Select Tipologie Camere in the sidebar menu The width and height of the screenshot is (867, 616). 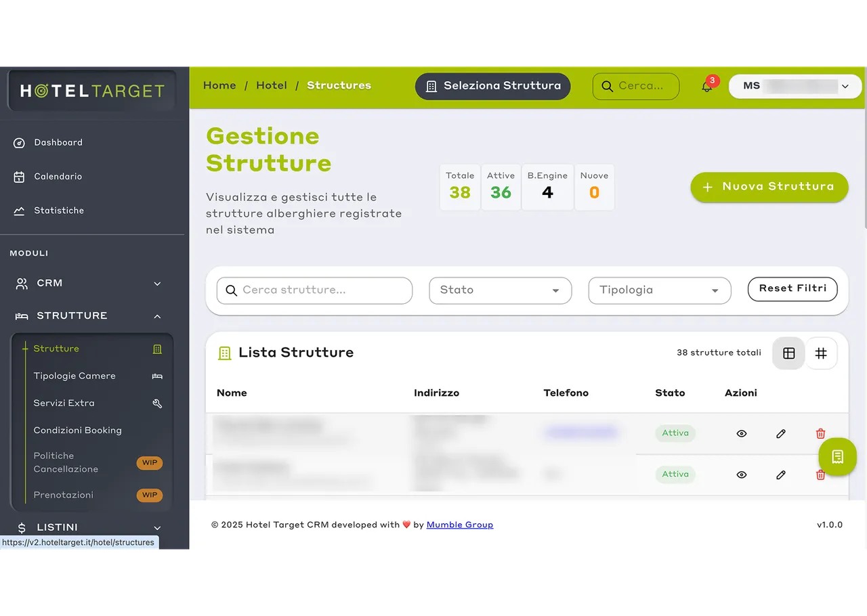pyautogui.click(x=75, y=376)
